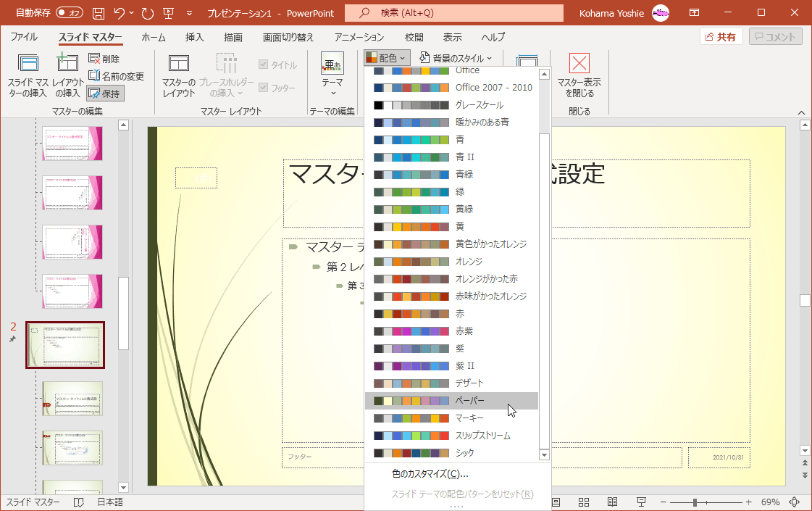The height and width of the screenshot is (511, 812).
Task: Click 色のカスタマイズ option
Action: 430,474
